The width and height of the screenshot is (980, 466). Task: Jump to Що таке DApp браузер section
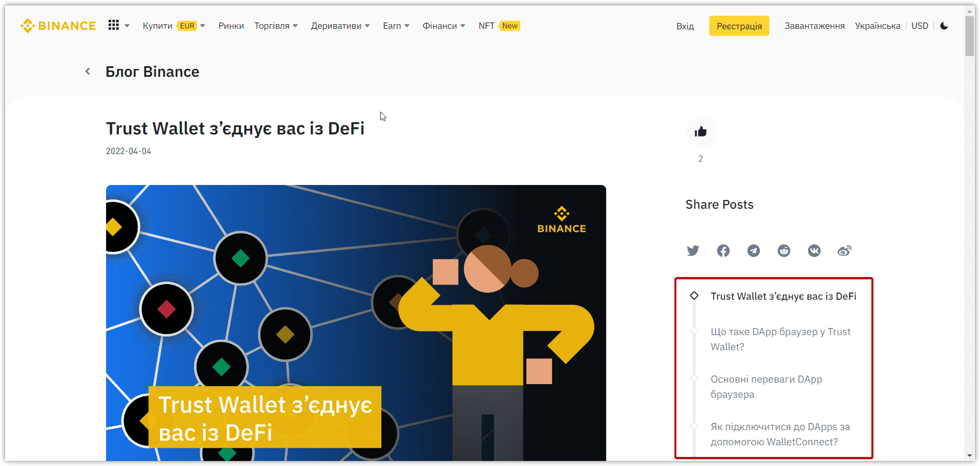[780, 339]
